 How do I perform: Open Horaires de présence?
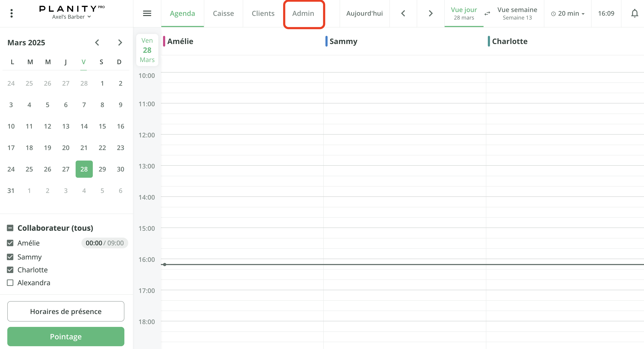click(x=66, y=311)
